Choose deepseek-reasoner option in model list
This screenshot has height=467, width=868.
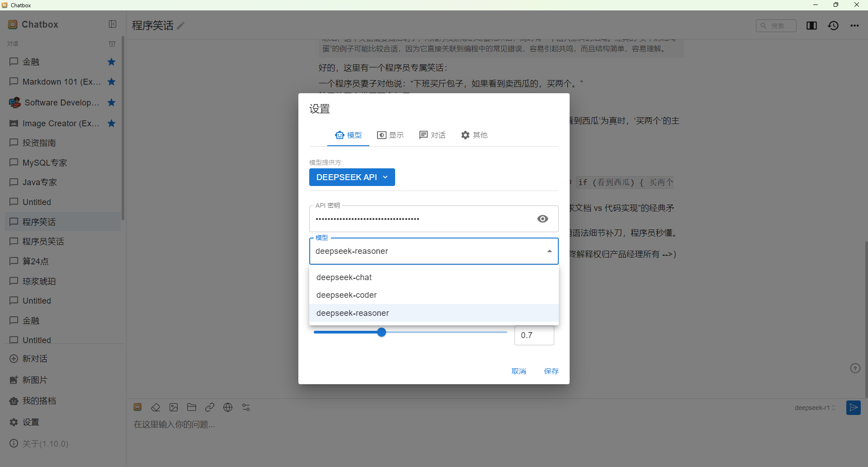(434, 313)
